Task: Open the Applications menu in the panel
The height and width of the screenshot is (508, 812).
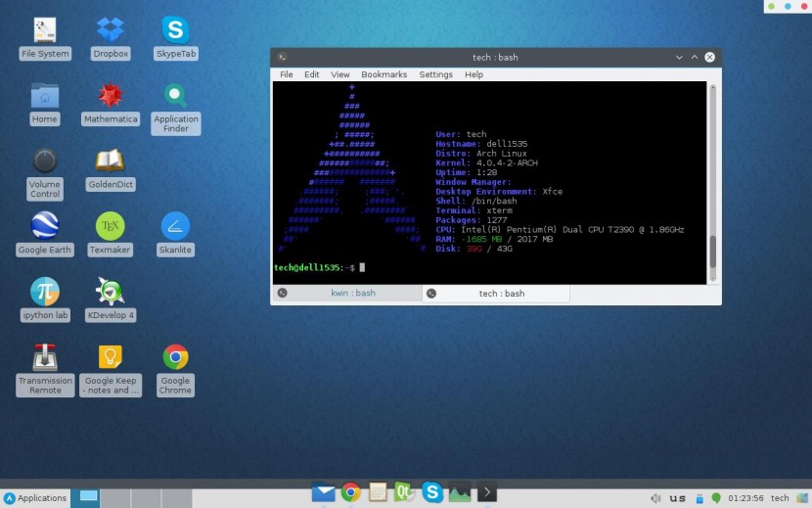Action: [x=35, y=498]
